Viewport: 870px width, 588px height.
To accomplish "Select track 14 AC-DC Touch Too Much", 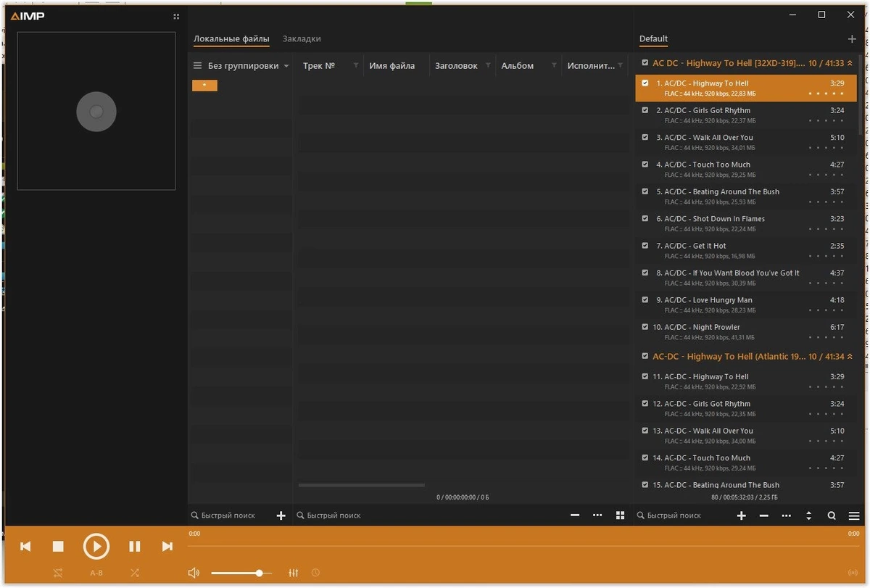I will (x=746, y=463).
